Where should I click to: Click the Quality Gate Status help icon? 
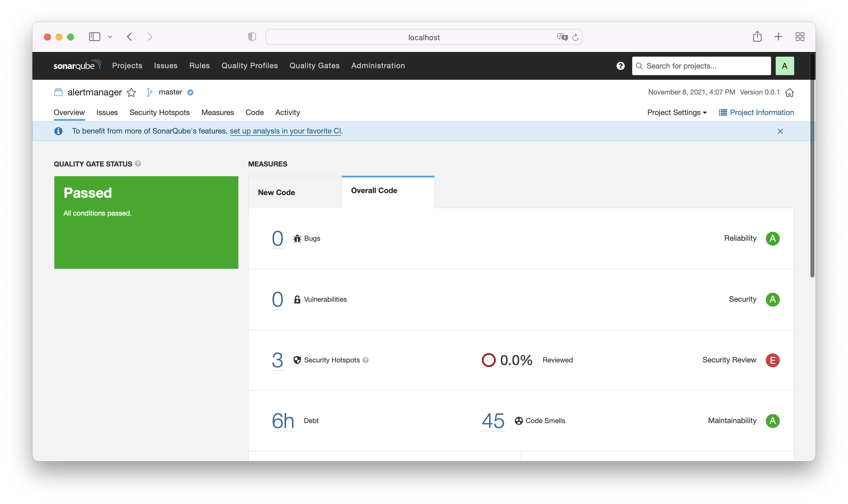coord(138,164)
